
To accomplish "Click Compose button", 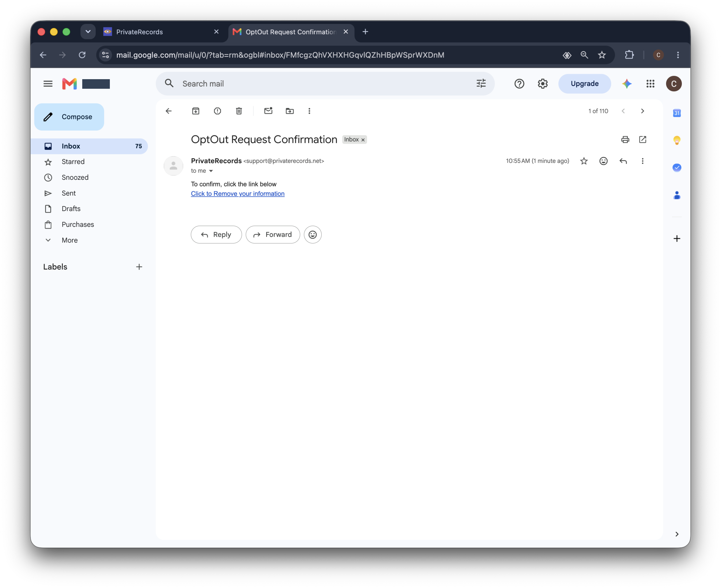I will [x=69, y=117].
